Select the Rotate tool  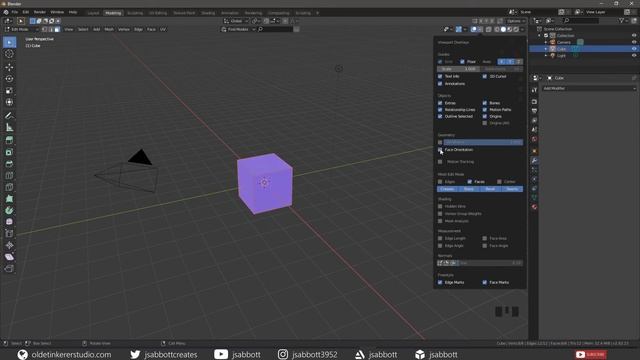tap(9, 79)
